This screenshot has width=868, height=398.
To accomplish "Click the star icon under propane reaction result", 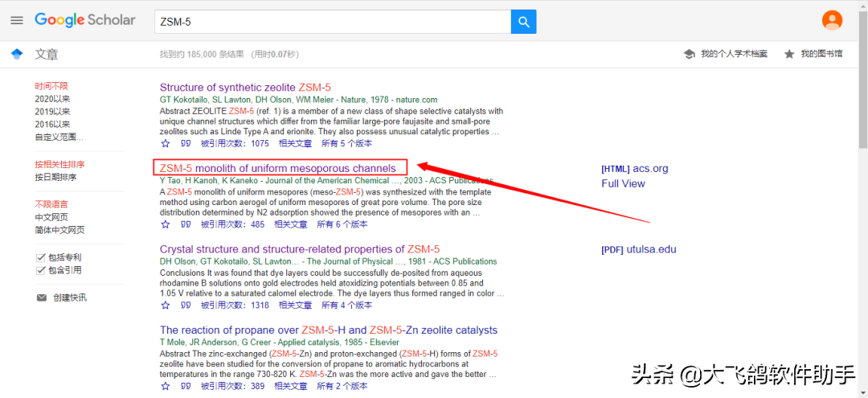I will coord(165,386).
